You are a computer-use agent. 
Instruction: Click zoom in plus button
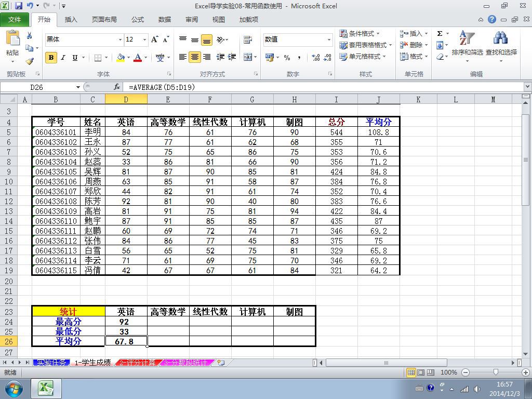[526, 373]
